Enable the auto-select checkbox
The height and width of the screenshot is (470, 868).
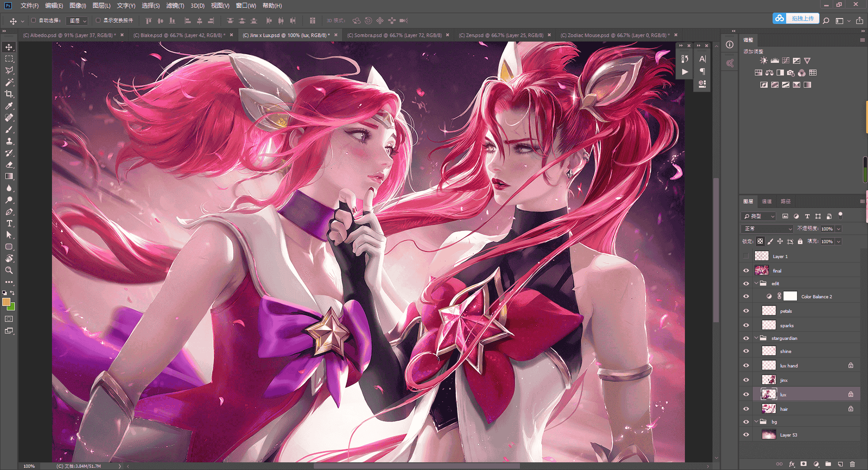point(33,20)
